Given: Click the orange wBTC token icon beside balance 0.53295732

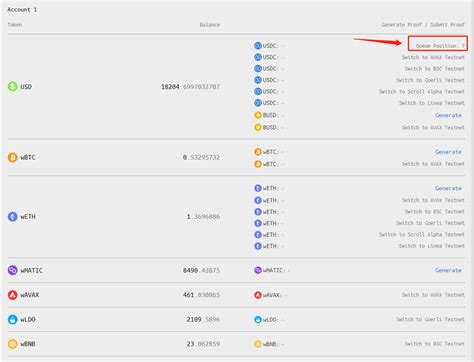Looking at the screenshot, I should (13, 157).
